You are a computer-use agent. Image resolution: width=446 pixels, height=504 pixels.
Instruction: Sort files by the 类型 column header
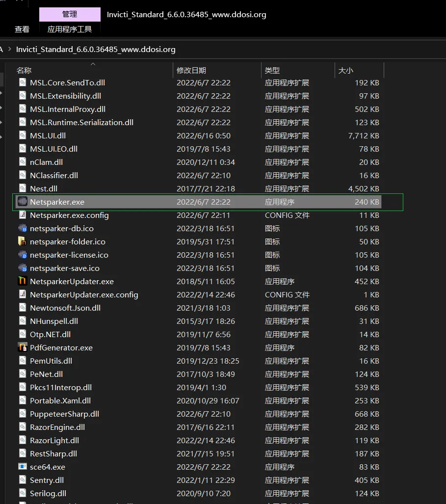272,70
